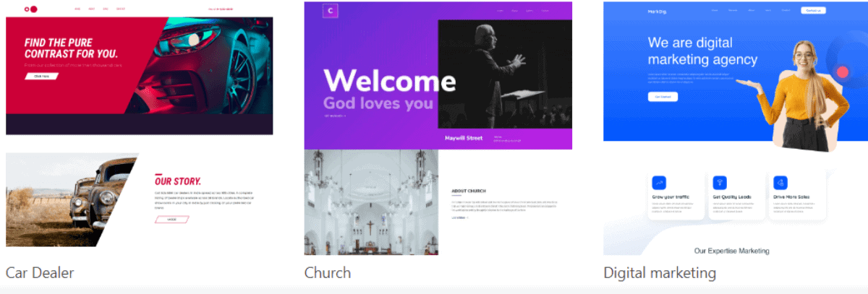Open the Car Dealer template title
The image size is (868, 294).
[x=40, y=273]
